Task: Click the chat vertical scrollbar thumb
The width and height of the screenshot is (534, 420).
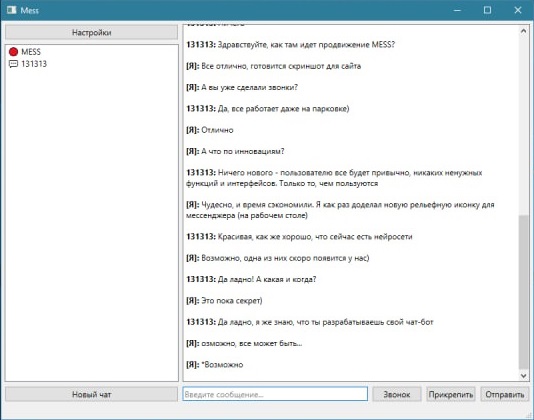Action: pos(523,292)
